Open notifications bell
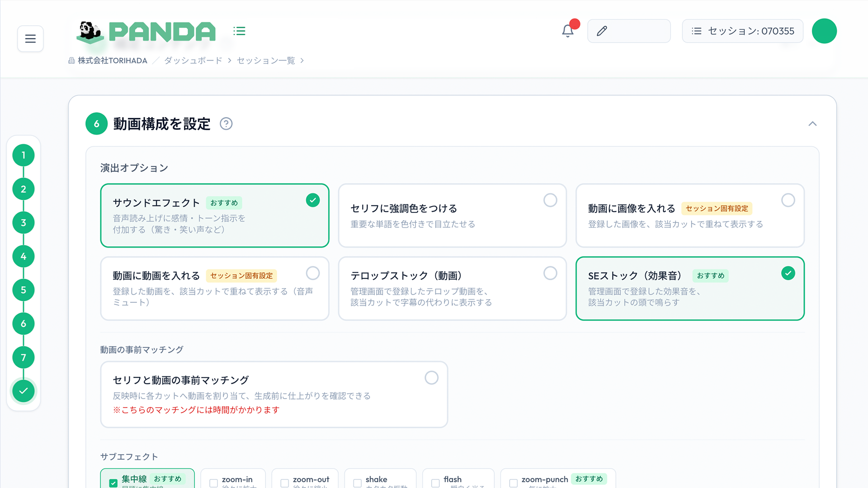Viewport: 868px width, 488px height. click(x=568, y=31)
